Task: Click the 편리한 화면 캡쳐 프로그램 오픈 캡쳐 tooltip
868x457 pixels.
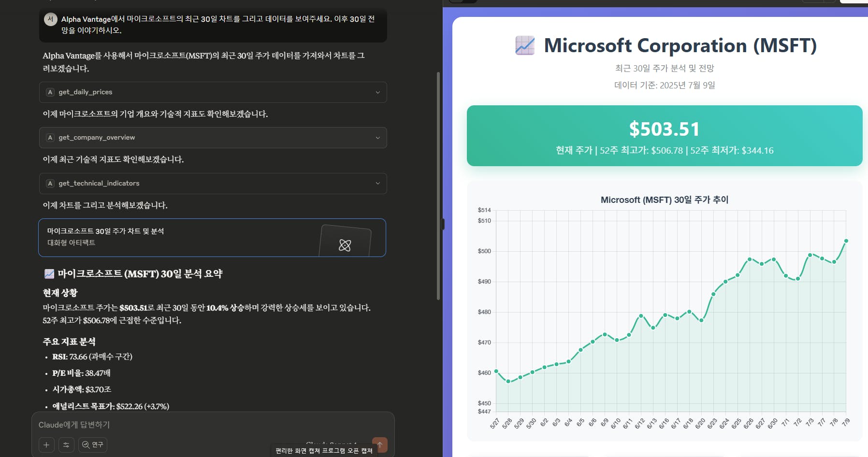Action: [324, 451]
